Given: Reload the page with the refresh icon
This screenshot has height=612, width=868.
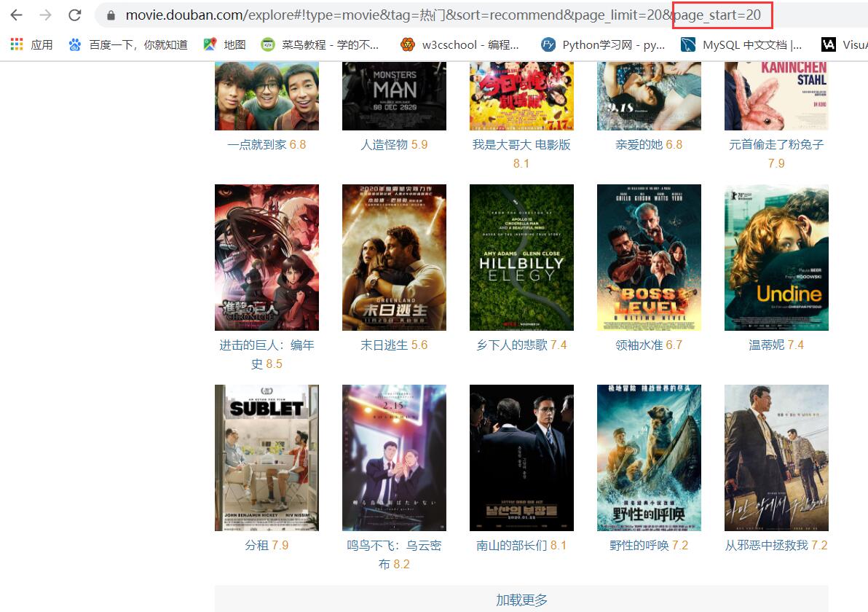Looking at the screenshot, I should click(75, 15).
